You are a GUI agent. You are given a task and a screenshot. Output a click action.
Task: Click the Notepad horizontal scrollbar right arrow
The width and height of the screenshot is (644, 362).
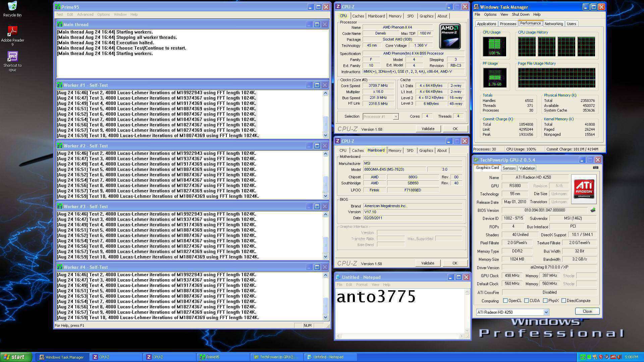tap(462, 336)
